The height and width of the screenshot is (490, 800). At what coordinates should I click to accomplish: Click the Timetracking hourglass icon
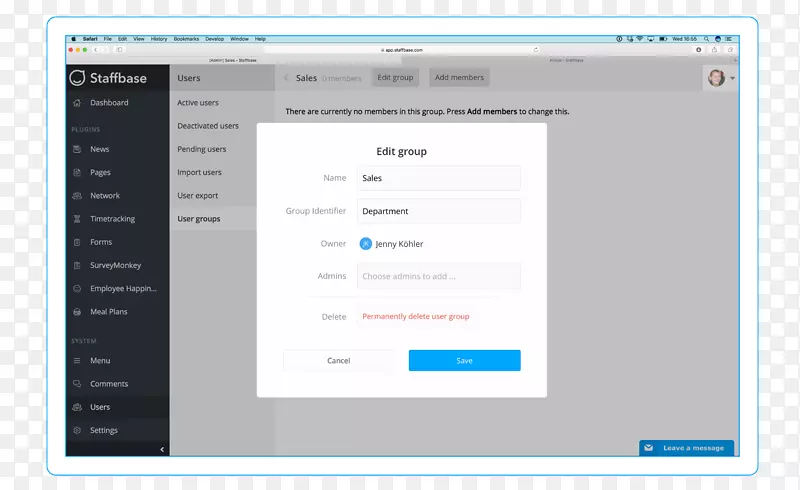pos(77,219)
